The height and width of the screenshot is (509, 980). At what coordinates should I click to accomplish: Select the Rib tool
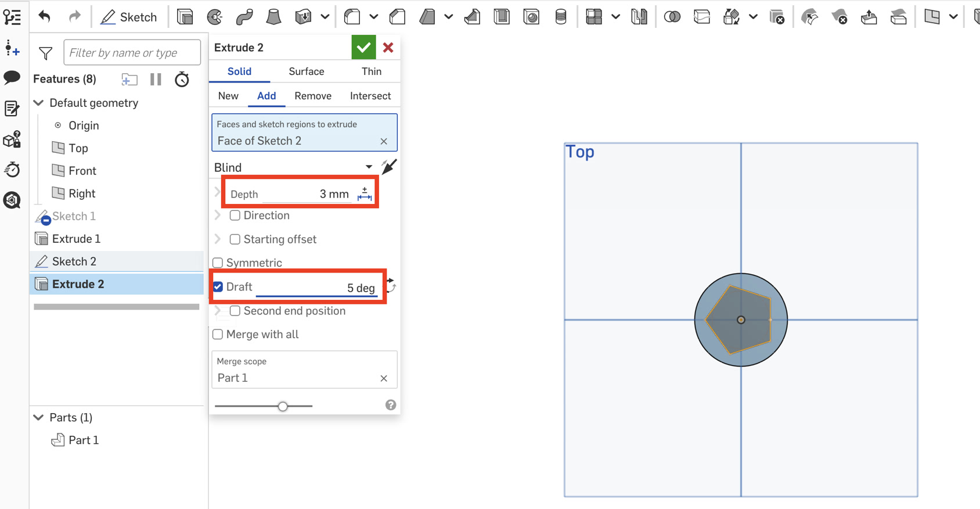[x=472, y=17]
